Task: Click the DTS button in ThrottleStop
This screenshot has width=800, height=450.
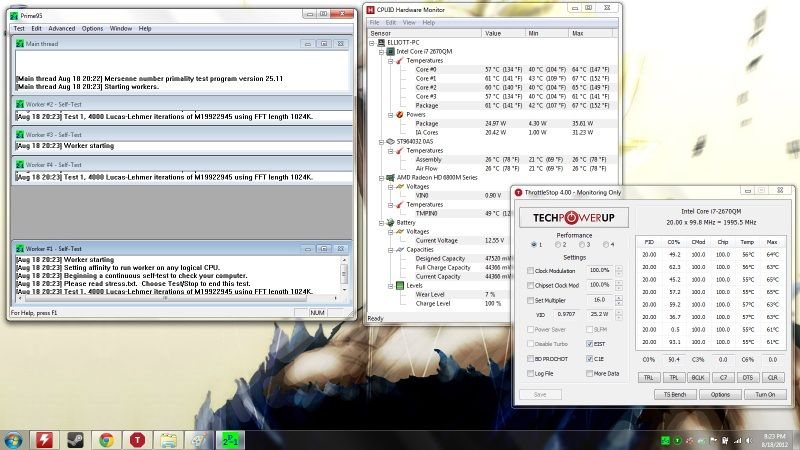Action: (747, 378)
